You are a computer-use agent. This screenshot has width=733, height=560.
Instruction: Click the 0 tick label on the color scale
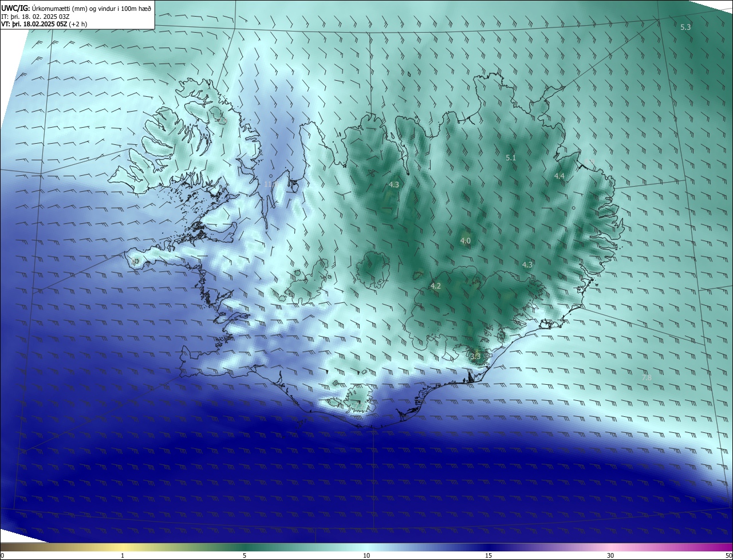click(2, 555)
